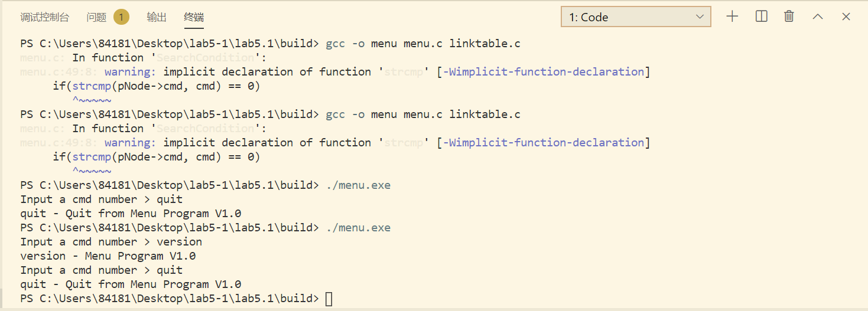Click the 'Input a cmd number > version' line
This screenshot has height=311, width=868.
pyautogui.click(x=111, y=242)
